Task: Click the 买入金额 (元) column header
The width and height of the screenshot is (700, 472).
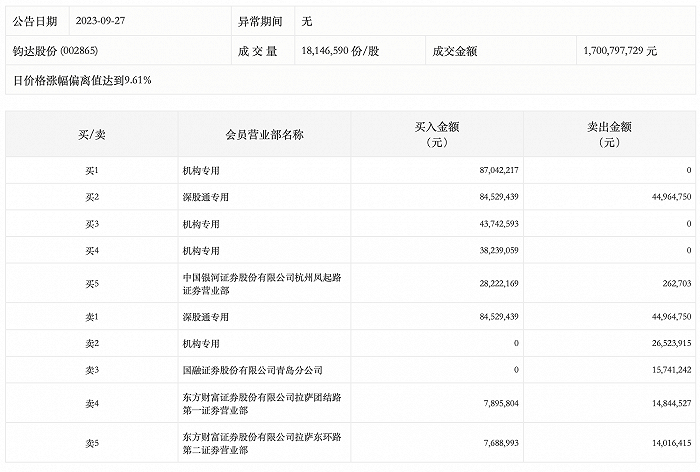Action: click(x=437, y=134)
